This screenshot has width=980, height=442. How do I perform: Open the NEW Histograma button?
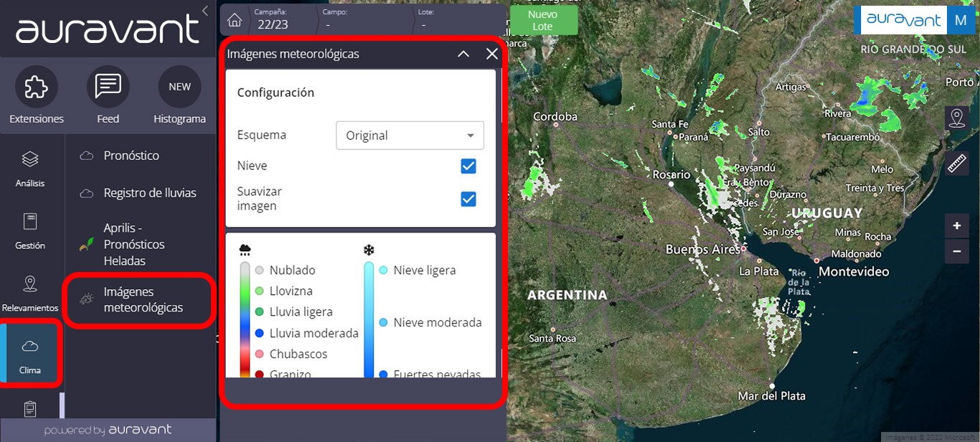(179, 88)
